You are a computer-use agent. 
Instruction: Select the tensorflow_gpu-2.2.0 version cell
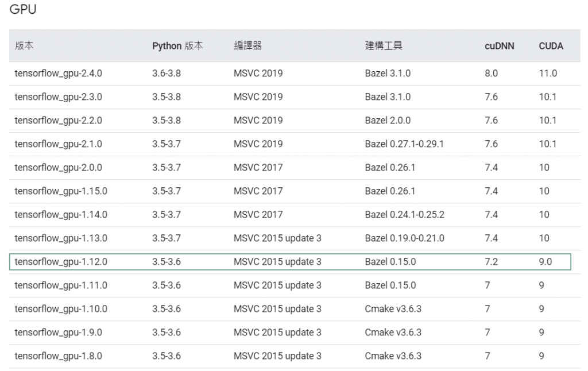[x=58, y=121]
